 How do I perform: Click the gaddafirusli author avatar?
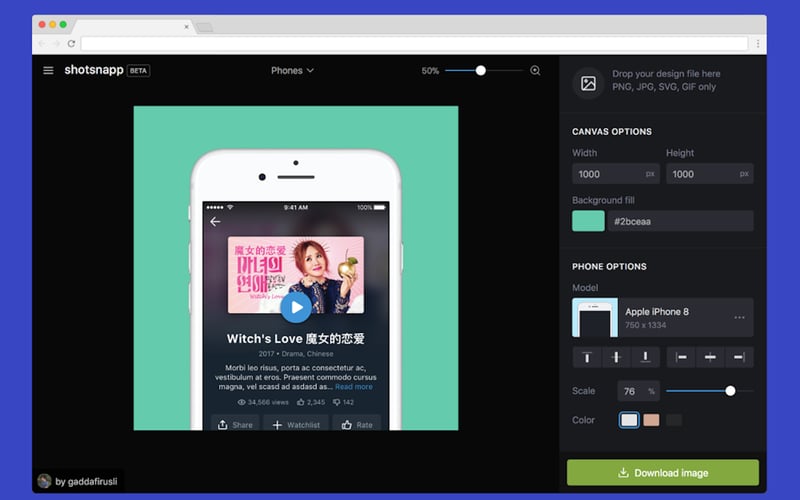pyautogui.click(x=44, y=481)
